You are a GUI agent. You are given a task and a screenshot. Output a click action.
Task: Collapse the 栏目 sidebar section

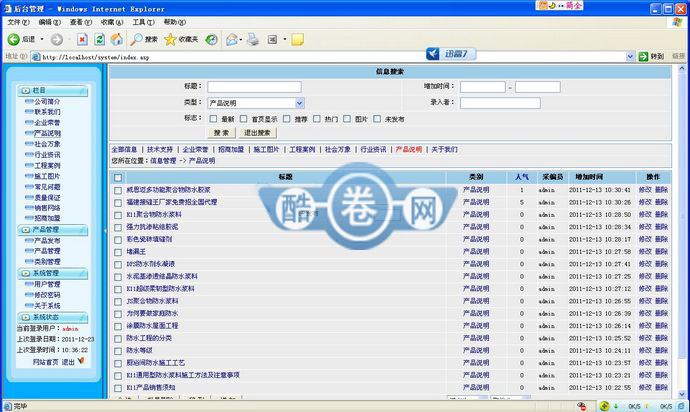[x=52, y=91]
